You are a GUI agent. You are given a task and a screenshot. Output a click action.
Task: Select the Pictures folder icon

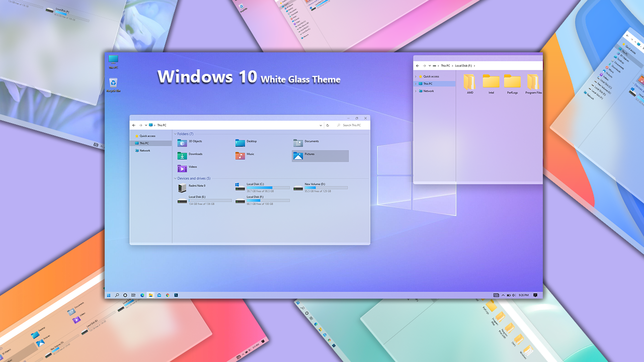pyautogui.click(x=298, y=155)
